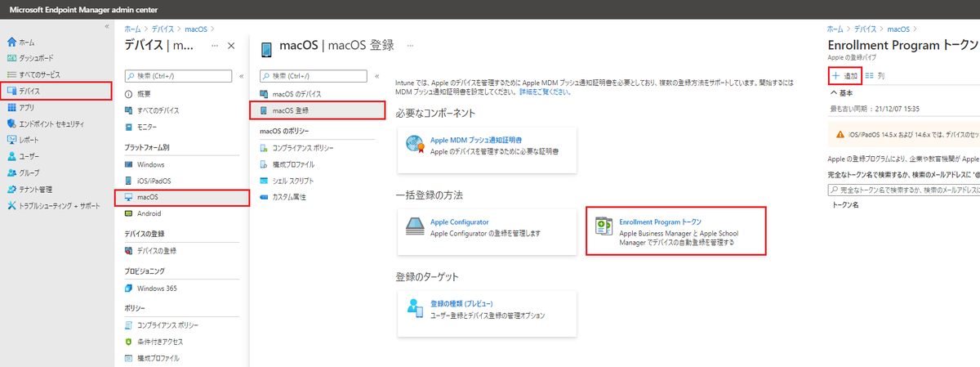This screenshot has width=980, height=367.
Task: Click 列 to edit columns
Action: [875, 75]
